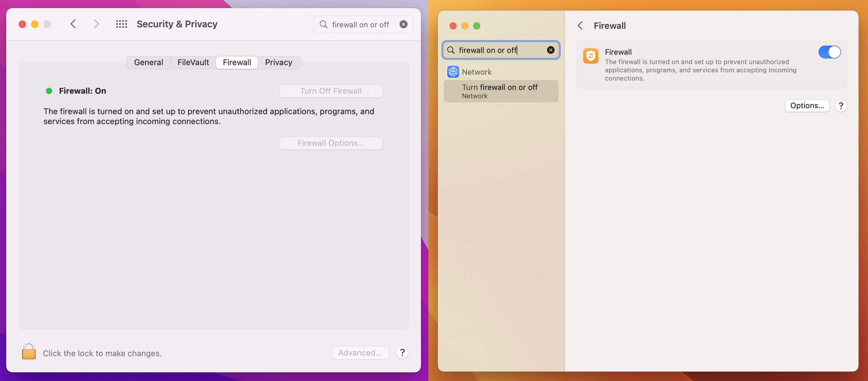Click the orange Firewall shield icon
This screenshot has width=868, height=381.
click(591, 56)
